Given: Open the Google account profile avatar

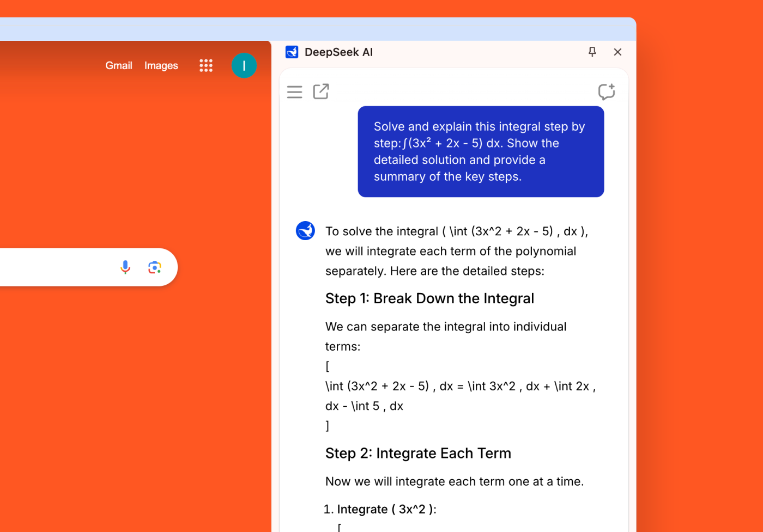Looking at the screenshot, I should (x=244, y=66).
